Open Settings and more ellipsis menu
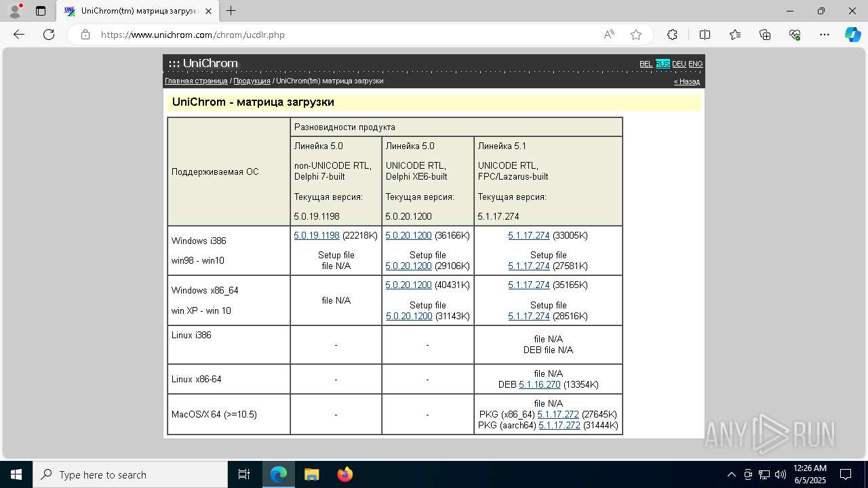The height and width of the screenshot is (488, 868). 825,35
